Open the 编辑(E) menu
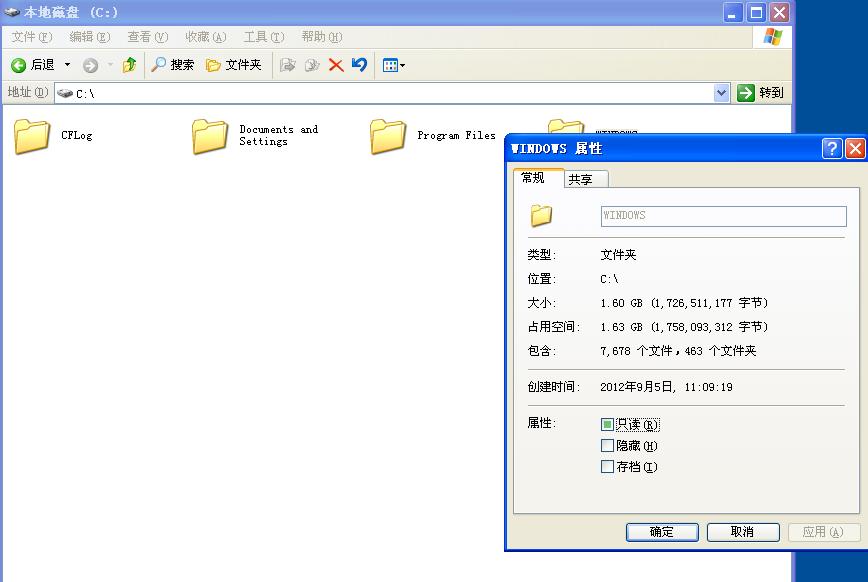Image resolution: width=868 pixels, height=582 pixels. coord(90,37)
